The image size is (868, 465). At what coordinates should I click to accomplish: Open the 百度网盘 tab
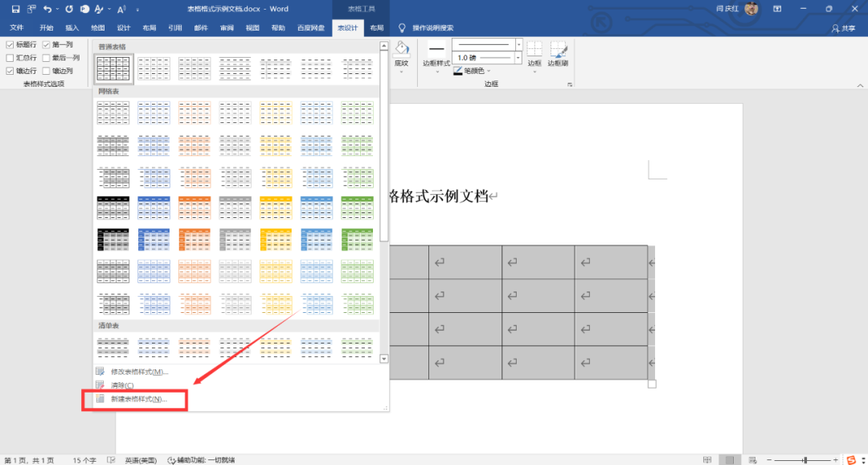click(310, 27)
